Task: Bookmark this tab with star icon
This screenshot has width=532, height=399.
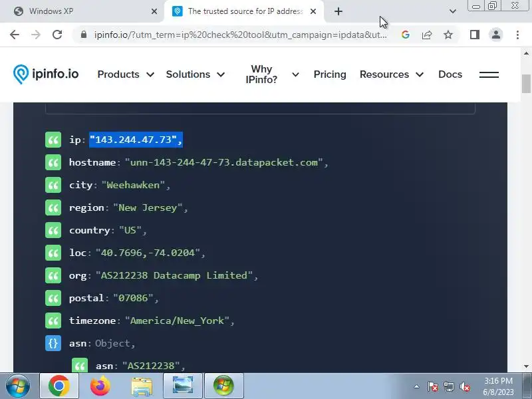Action: (x=448, y=35)
